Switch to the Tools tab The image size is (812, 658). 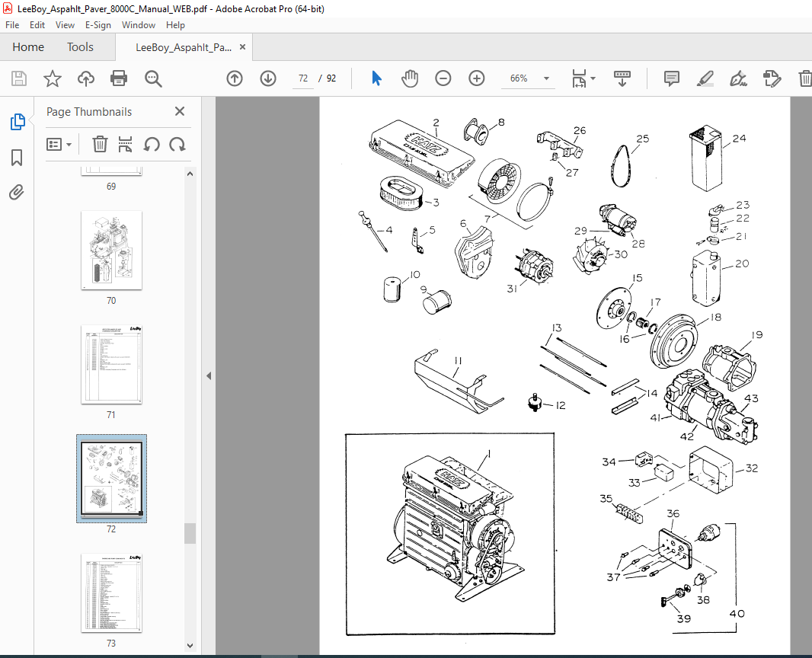[x=80, y=47]
